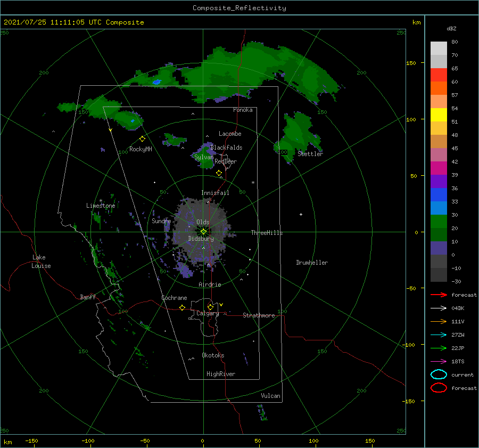Select the blue swatch below 36 dBZ
The image size is (479, 448).
click(439, 194)
